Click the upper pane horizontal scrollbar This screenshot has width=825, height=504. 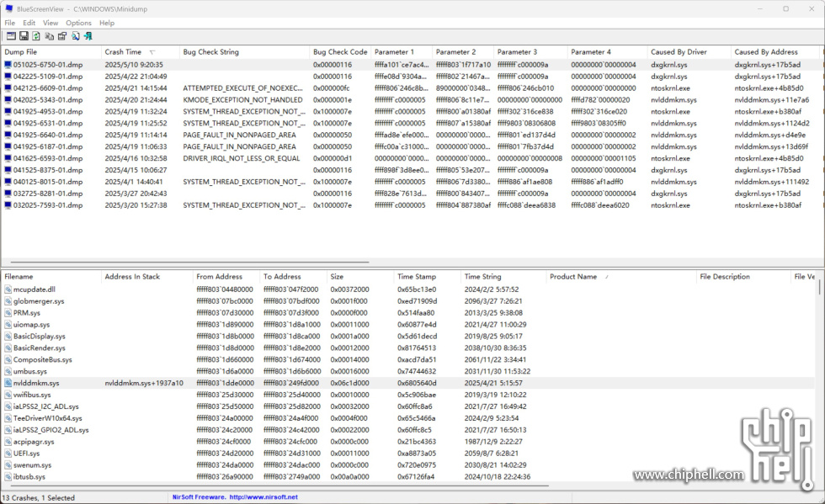189,262
